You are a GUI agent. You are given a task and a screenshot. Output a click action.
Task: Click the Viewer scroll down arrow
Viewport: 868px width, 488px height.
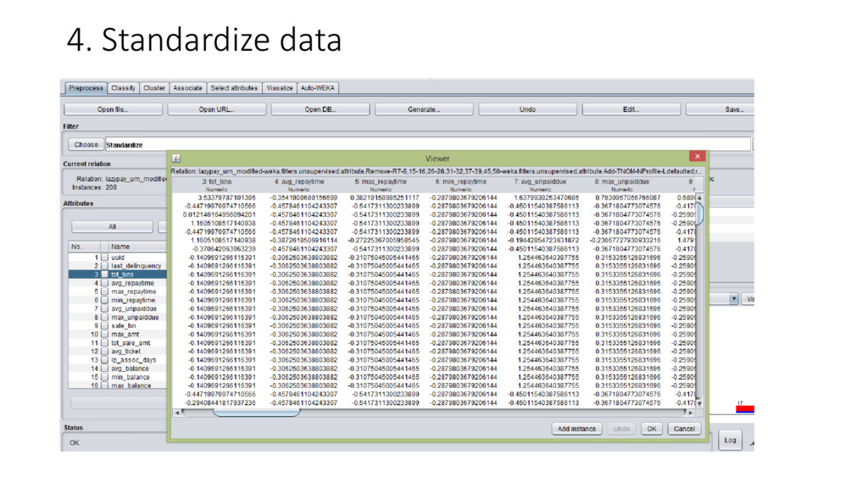[699, 403]
